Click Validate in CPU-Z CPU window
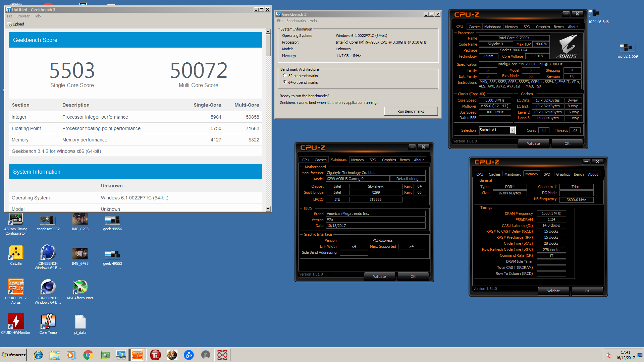 [533, 143]
